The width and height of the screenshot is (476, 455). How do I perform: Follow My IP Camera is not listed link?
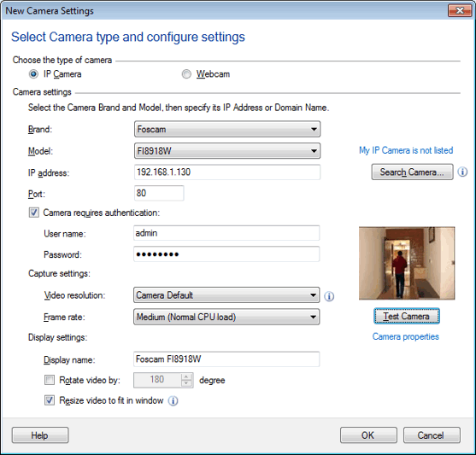(x=406, y=150)
